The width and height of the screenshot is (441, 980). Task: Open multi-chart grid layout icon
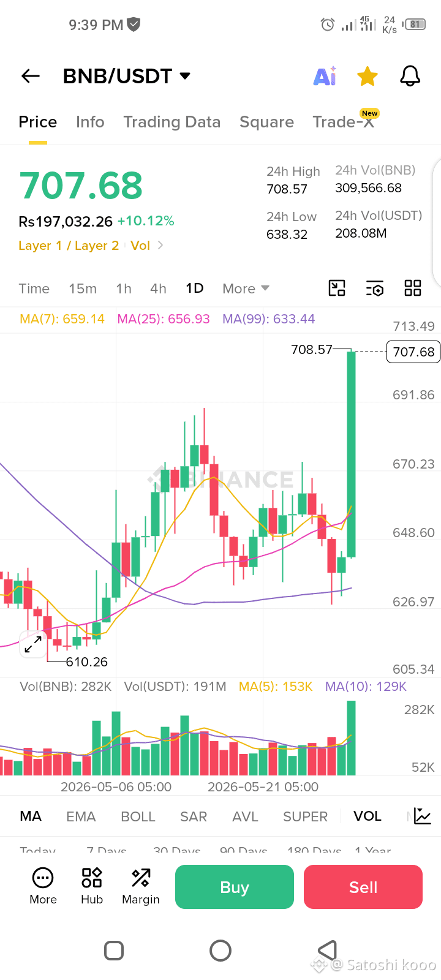point(413,288)
